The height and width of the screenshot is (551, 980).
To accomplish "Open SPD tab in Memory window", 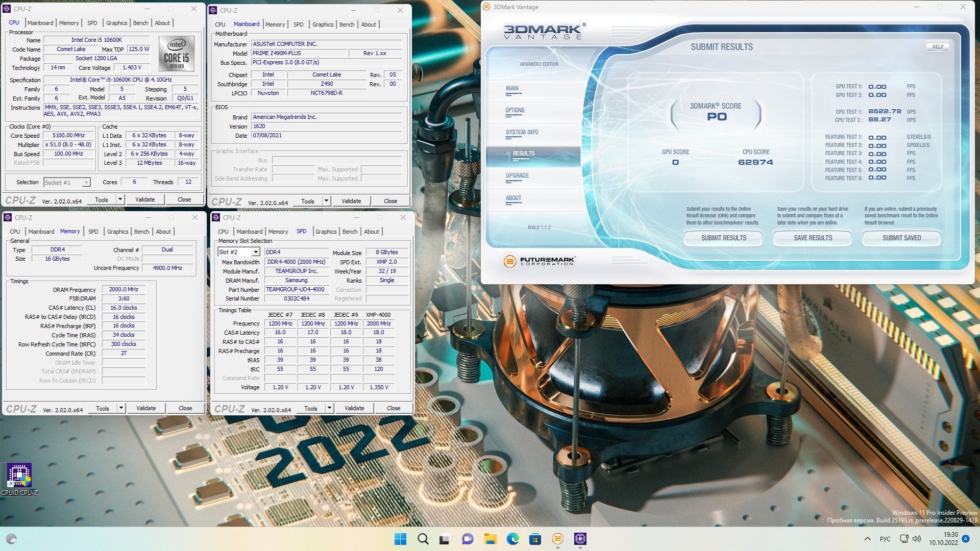I will 93,232.
